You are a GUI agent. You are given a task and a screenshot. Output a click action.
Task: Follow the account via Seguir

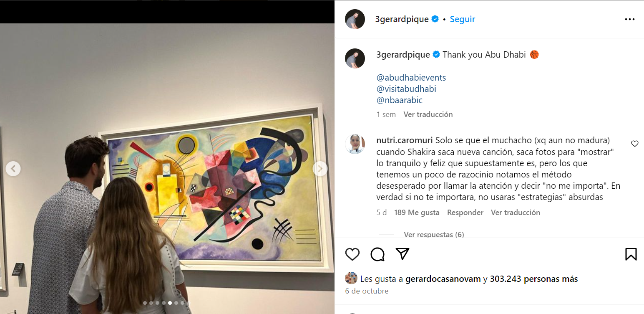click(463, 19)
